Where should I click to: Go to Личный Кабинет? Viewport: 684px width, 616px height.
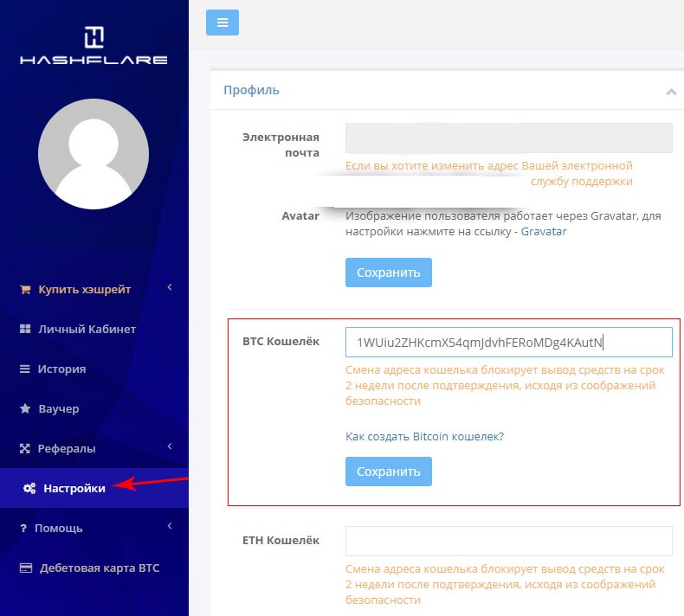pyautogui.click(x=87, y=329)
